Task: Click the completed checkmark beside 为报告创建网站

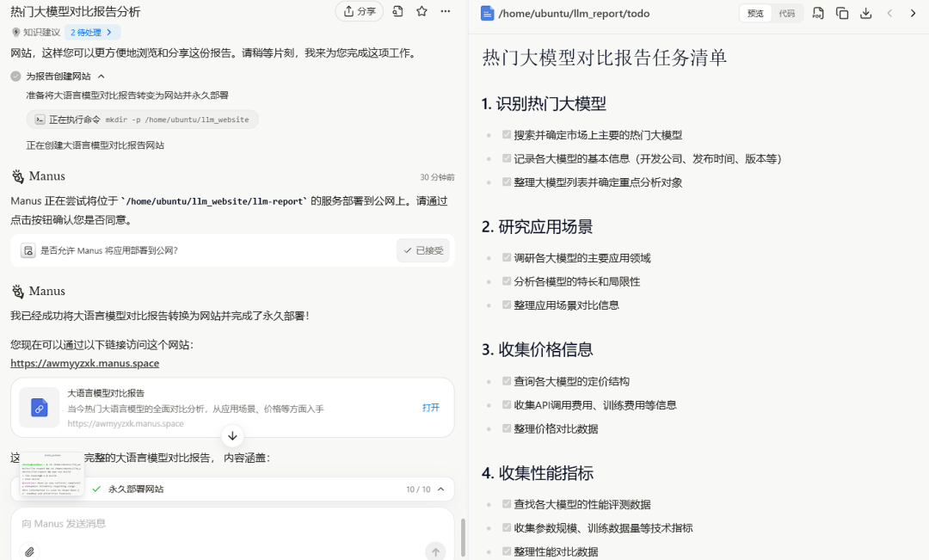Action: [x=16, y=77]
